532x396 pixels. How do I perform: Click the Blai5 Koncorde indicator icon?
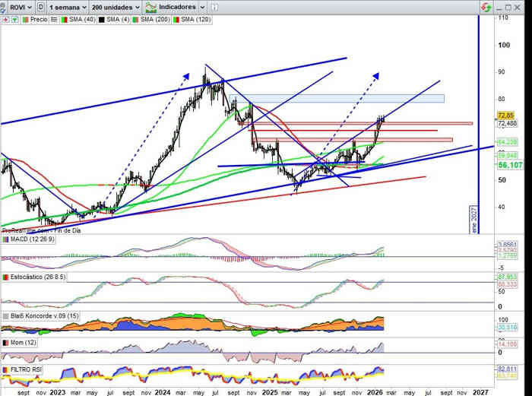[5, 315]
